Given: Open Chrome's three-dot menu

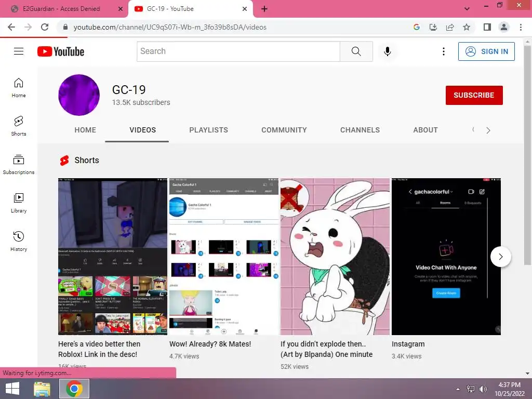Looking at the screenshot, I should [x=521, y=27].
